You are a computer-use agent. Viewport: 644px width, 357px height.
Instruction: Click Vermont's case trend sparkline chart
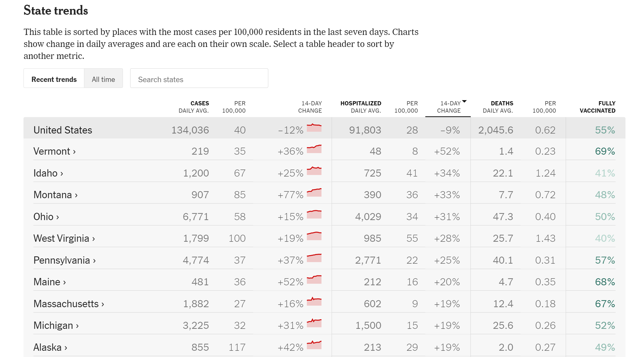click(314, 149)
